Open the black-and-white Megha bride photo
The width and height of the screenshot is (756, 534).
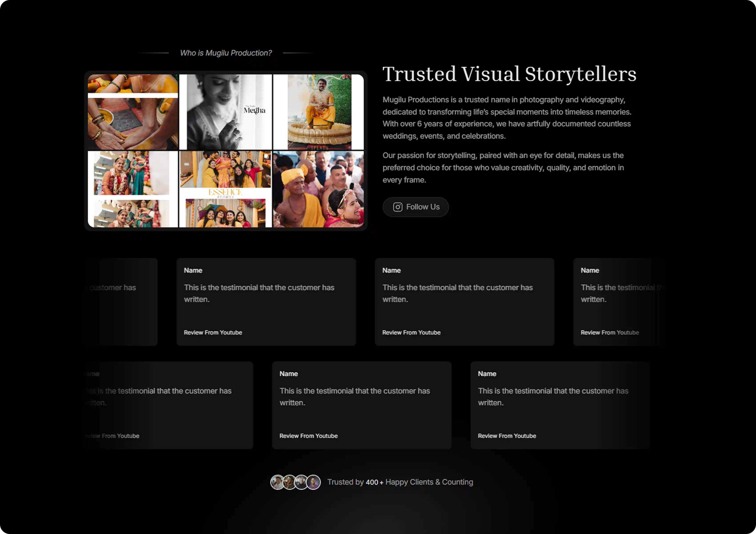(x=225, y=112)
